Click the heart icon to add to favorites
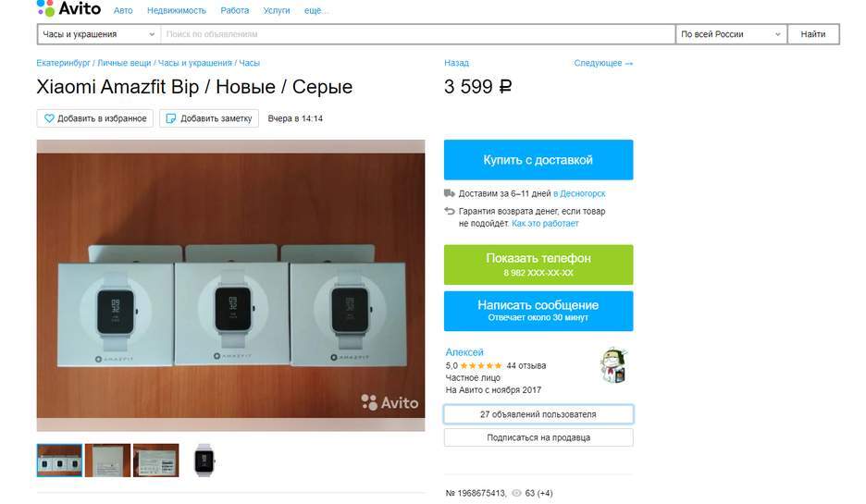Viewport: 866px width, 504px height. click(x=49, y=118)
